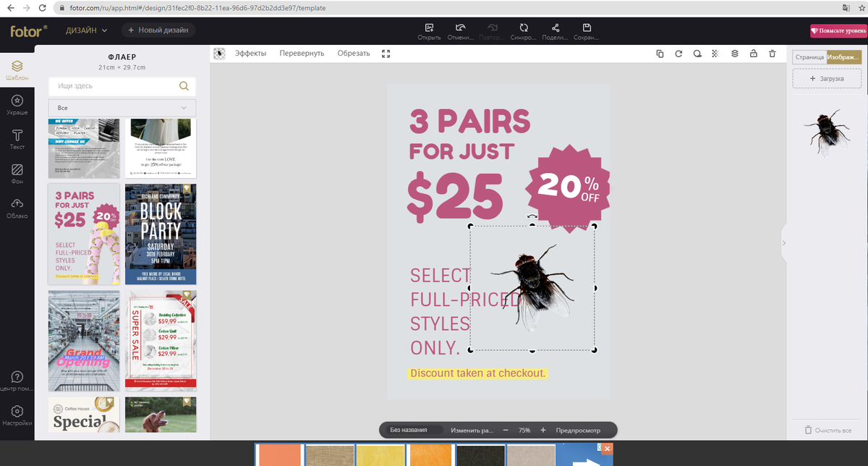
Task: Click the Fotor logo
Action: point(29,31)
